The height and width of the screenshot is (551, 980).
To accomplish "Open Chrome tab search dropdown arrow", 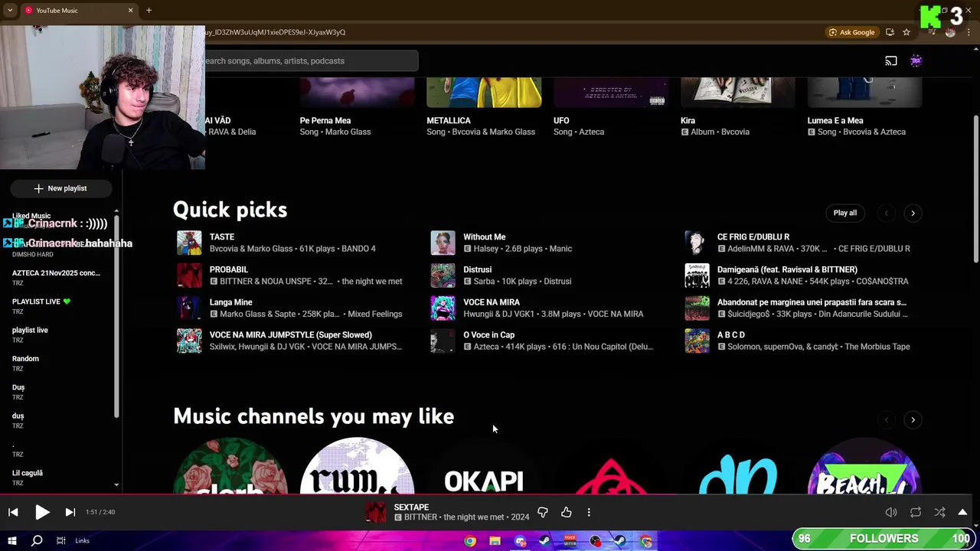I will coord(10,10).
